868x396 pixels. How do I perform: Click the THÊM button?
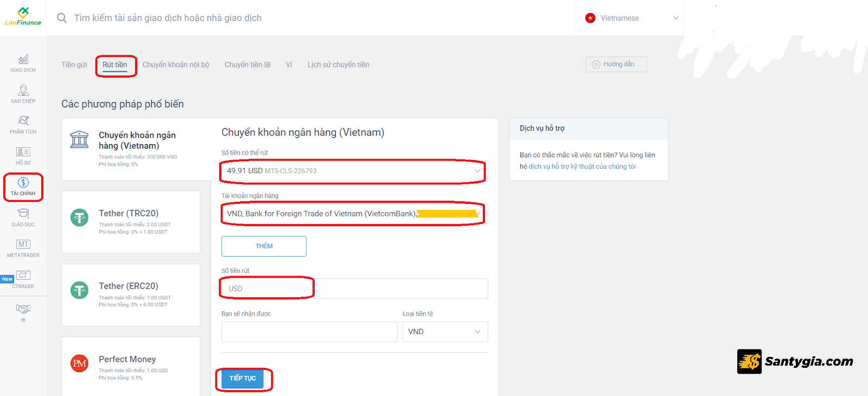tap(264, 246)
